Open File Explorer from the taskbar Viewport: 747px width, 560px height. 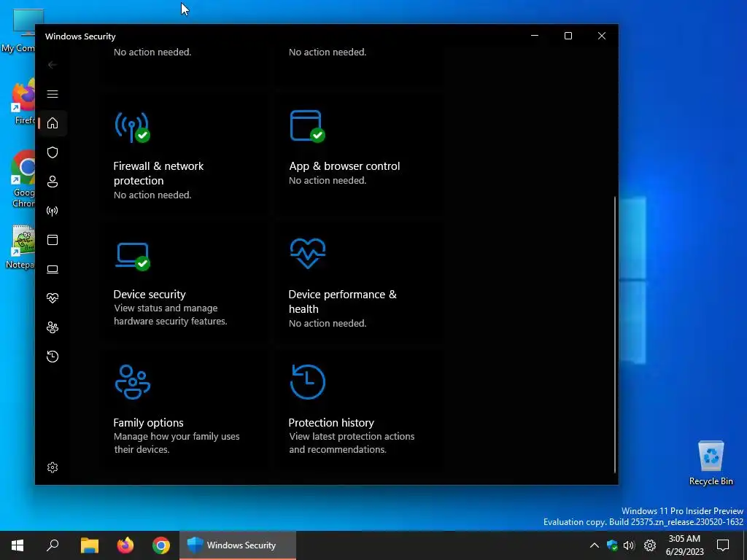coord(90,545)
